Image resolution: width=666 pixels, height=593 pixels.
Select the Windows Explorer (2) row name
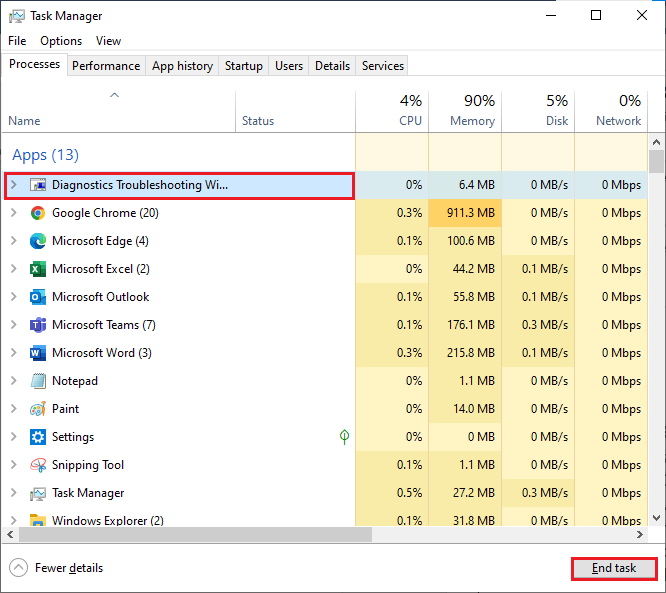click(x=108, y=520)
